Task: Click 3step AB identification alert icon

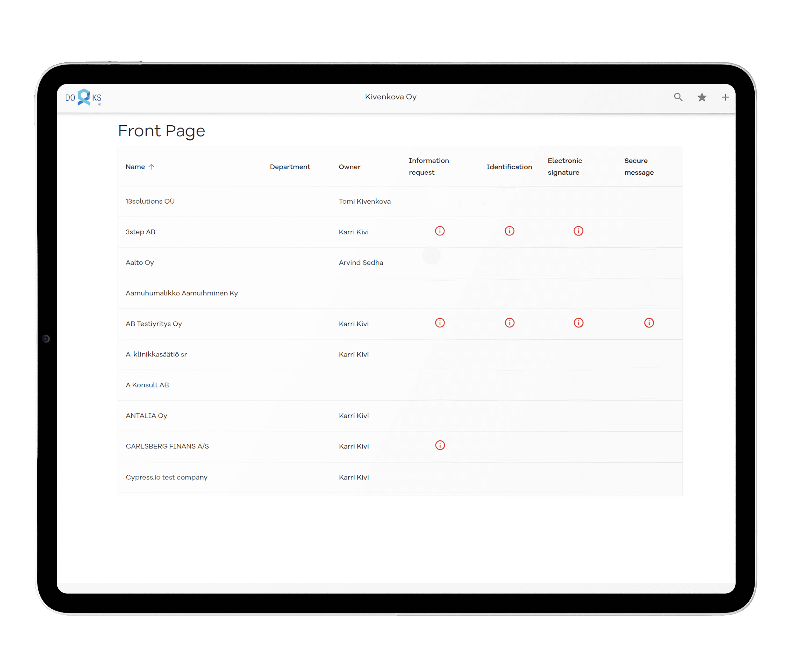Action: [509, 231]
